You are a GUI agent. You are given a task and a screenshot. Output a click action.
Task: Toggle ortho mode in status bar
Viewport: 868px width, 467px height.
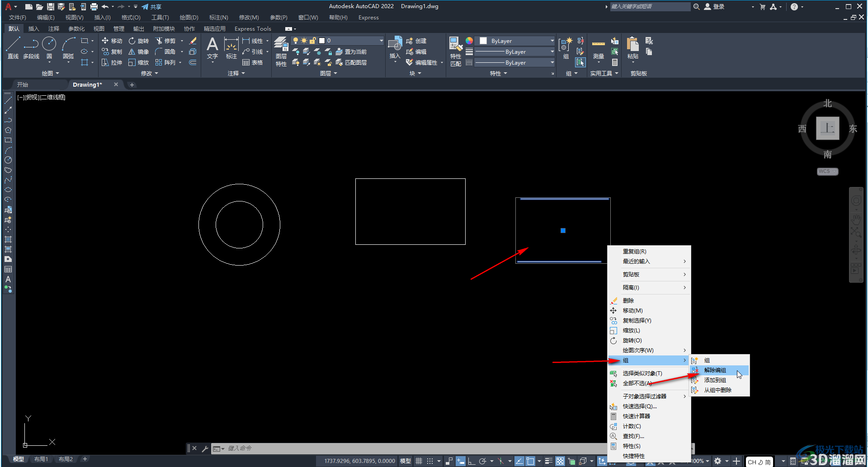471,461
